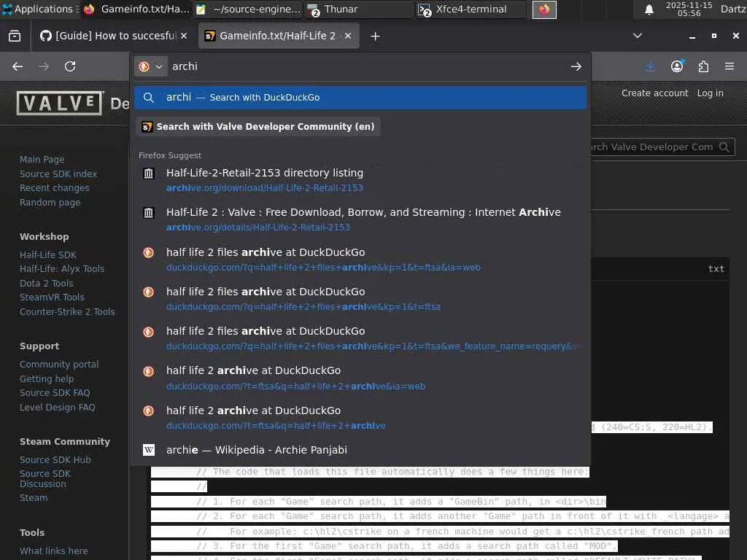Click the wiki search magnifier icon

(724, 147)
